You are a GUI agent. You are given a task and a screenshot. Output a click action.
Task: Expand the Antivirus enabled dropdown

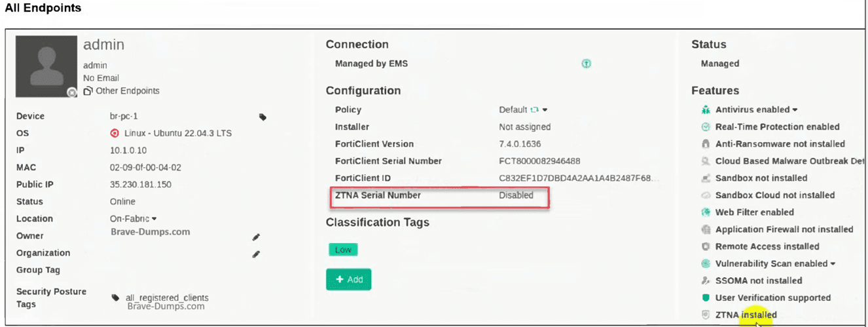click(795, 110)
